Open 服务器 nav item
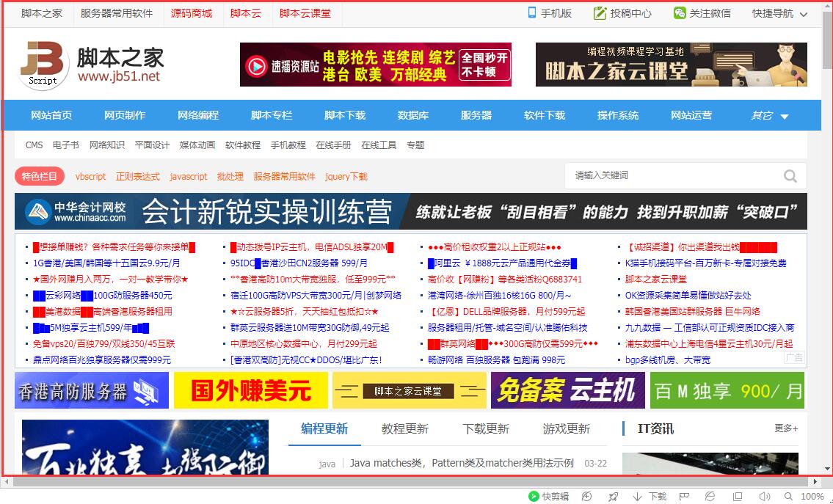This screenshot has height=504, width=833. coord(476,115)
